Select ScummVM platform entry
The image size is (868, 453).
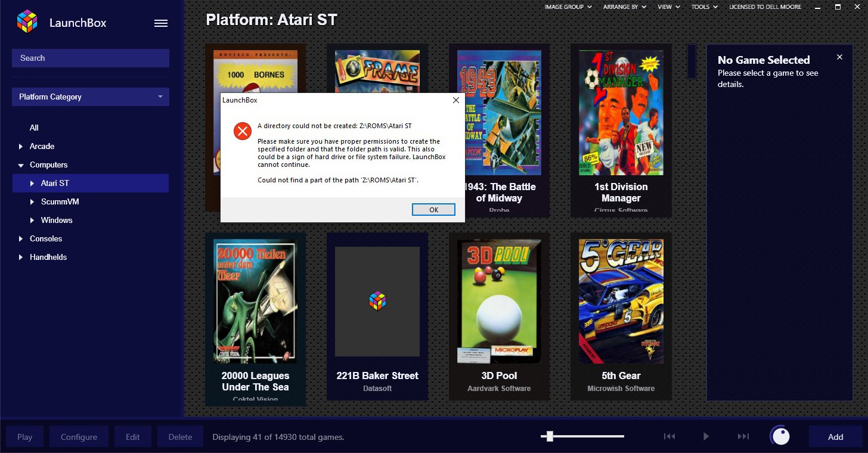(60, 201)
